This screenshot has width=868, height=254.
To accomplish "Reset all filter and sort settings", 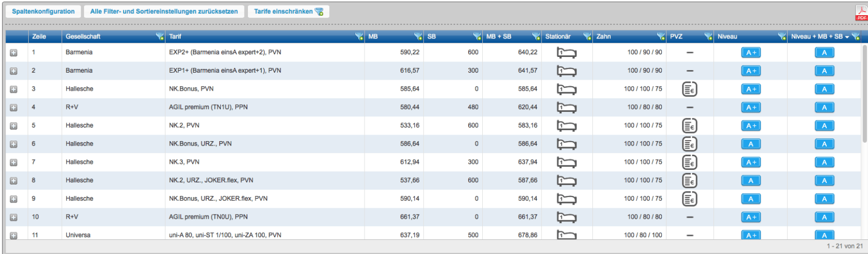I will 164,11.
